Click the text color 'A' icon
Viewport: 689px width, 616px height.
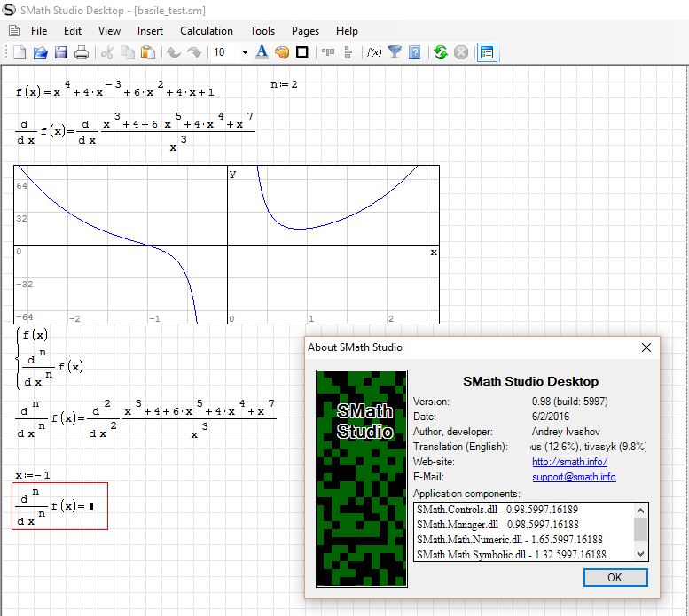coord(262,52)
